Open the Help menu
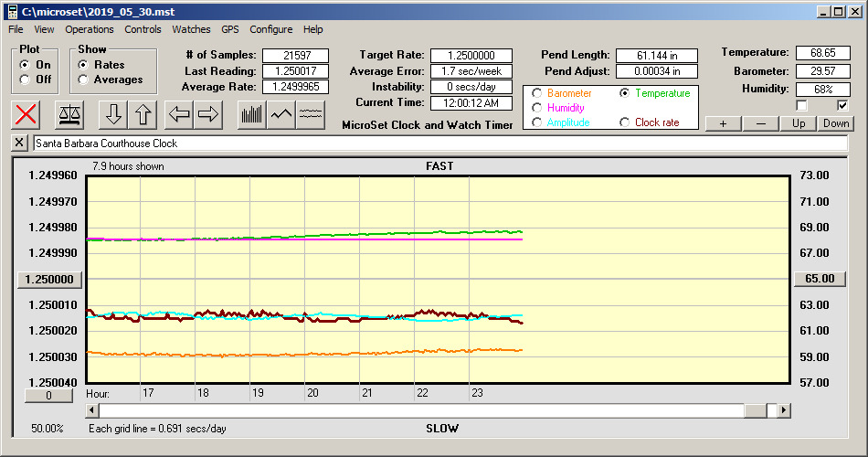Viewport: 868px width, 457px height. (x=312, y=29)
